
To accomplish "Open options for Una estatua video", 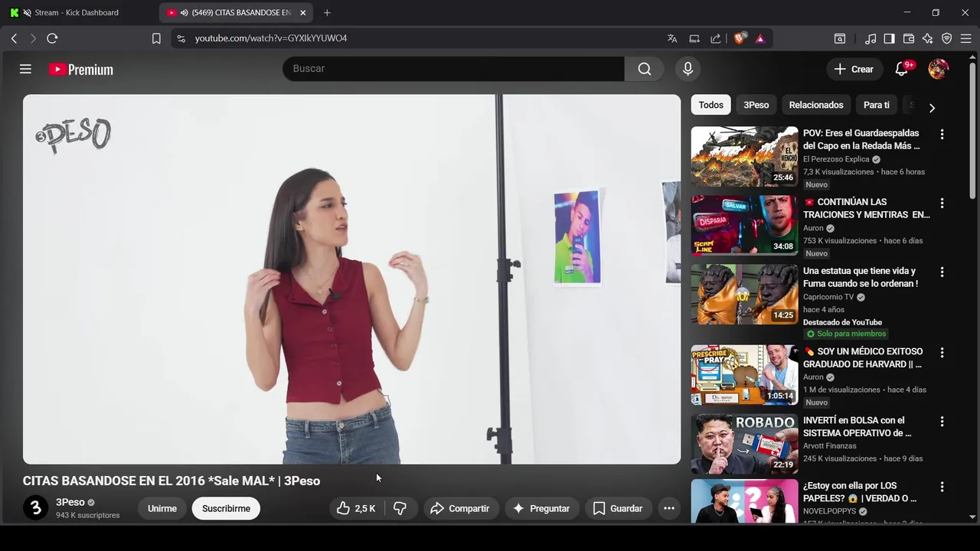I will click(942, 272).
